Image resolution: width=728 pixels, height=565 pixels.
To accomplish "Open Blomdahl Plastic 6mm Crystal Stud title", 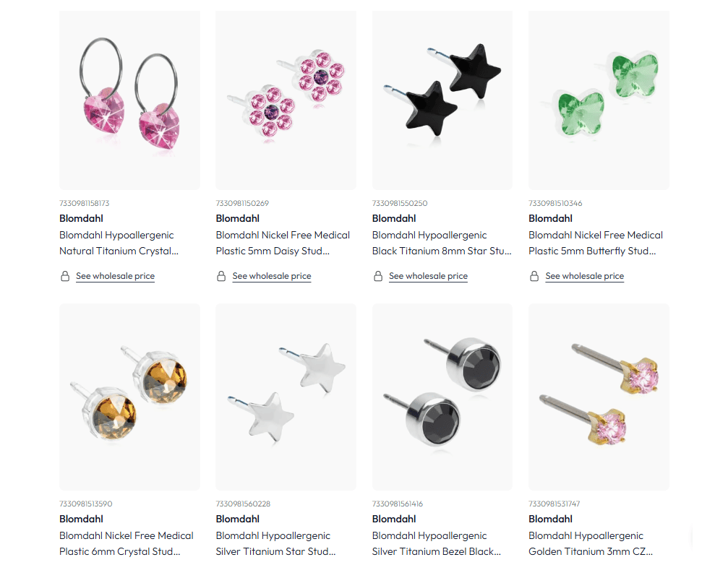I will 127,543.
